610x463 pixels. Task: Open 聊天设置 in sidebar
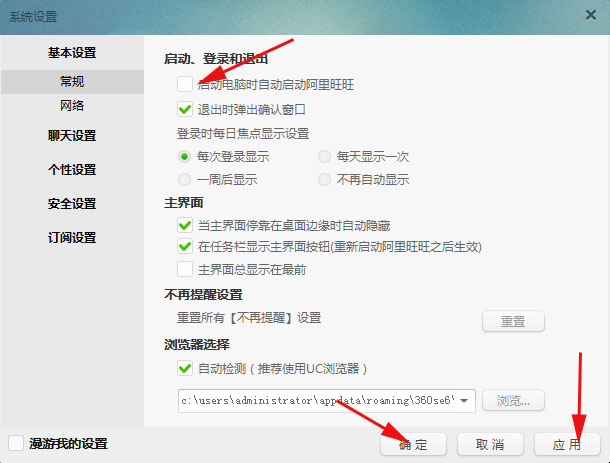coord(72,136)
